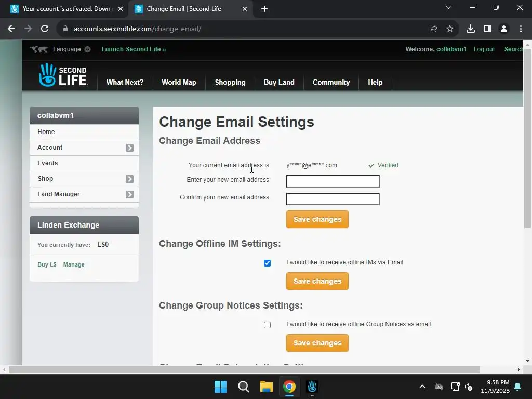Click the Search link in top bar
This screenshot has width=532, height=399.
pos(513,49)
